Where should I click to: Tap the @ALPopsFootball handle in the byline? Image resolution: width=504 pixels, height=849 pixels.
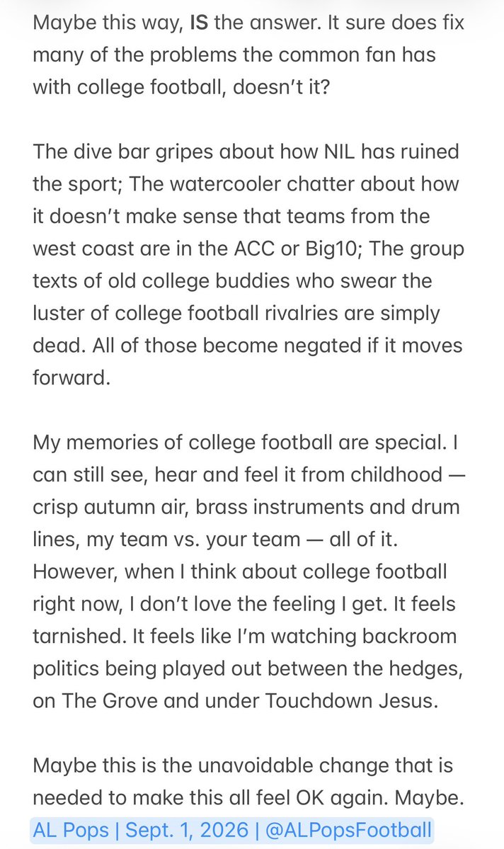coord(349,830)
